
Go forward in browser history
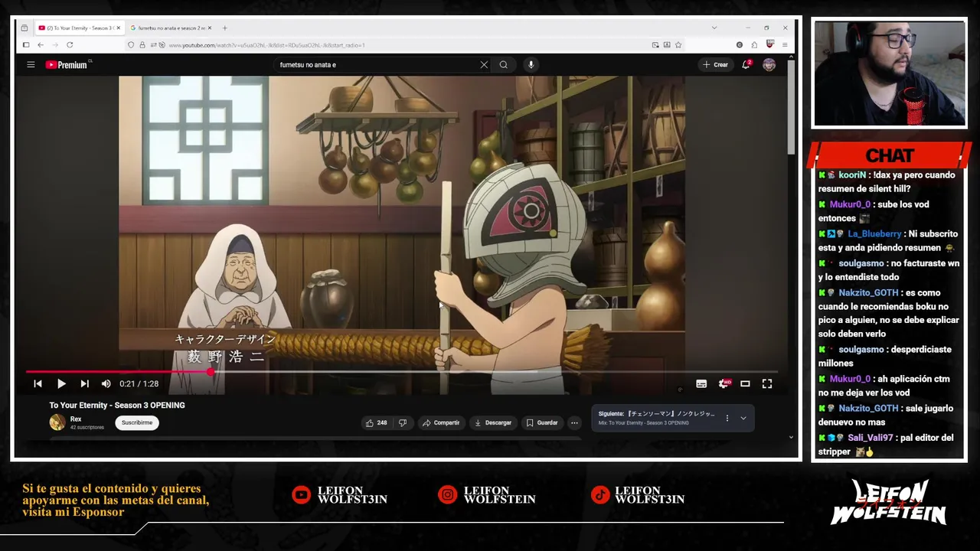click(x=54, y=45)
